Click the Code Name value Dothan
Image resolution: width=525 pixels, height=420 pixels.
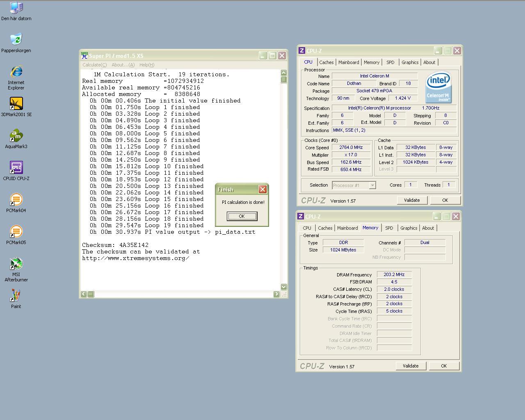pyautogui.click(x=354, y=84)
